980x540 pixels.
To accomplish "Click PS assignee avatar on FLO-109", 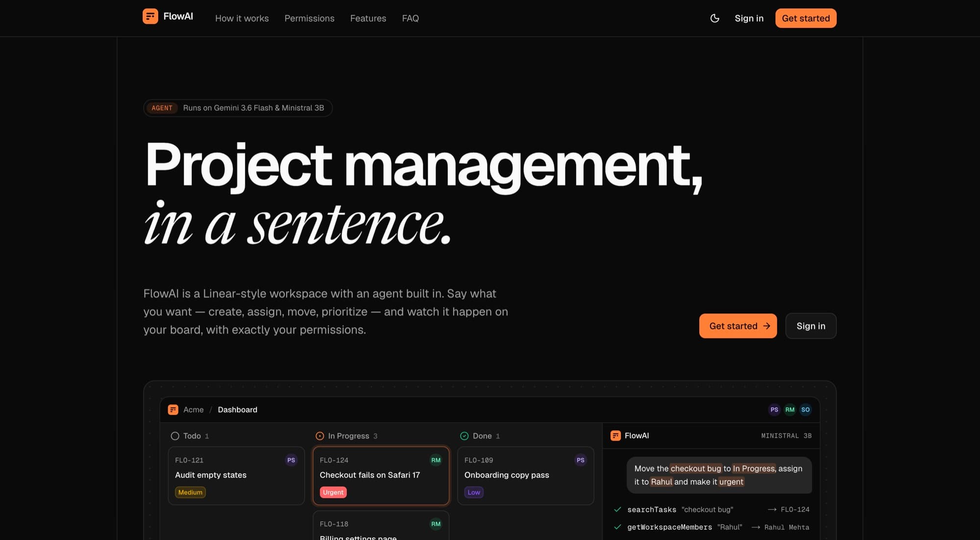I will [581, 460].
